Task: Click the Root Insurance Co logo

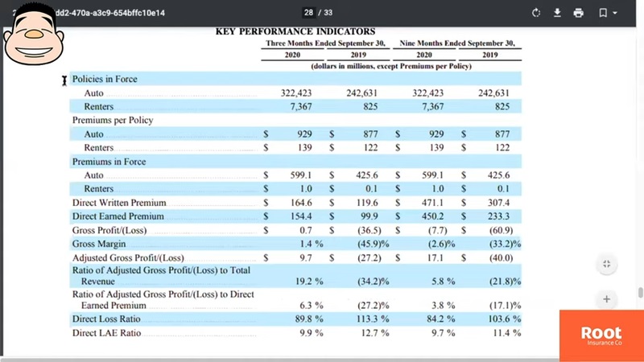Action: click(601, 335)
